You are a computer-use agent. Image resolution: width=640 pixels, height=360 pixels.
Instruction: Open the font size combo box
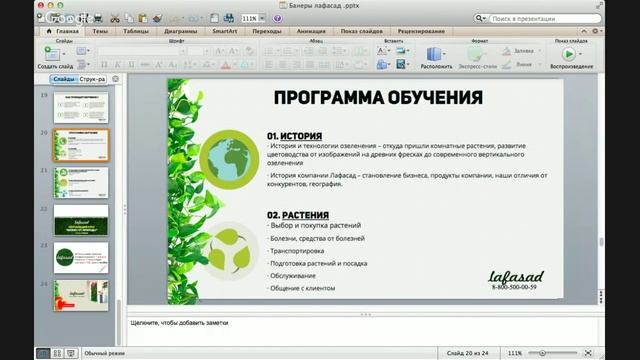point(199,51)
